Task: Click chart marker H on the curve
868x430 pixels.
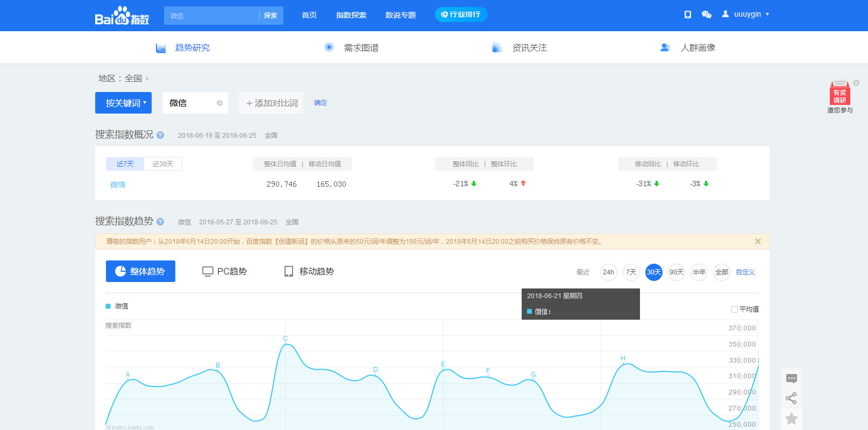Action: click(x=623, y=358)
